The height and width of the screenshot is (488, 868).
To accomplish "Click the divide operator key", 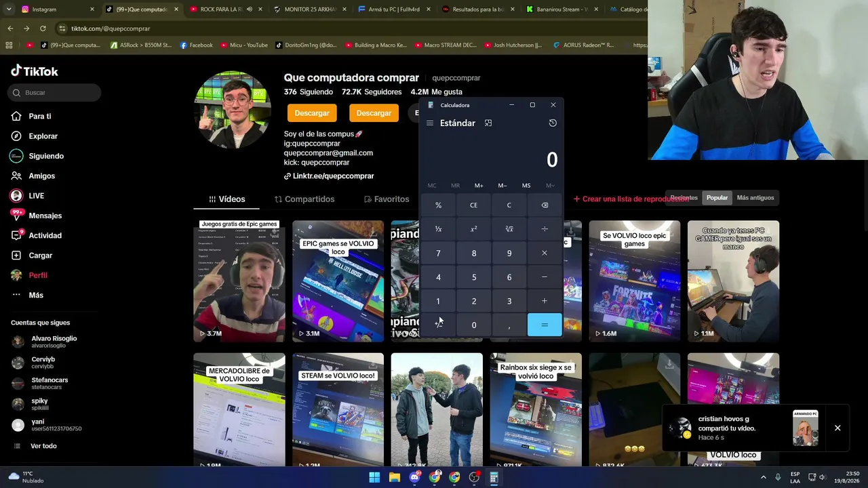I will (x=545, y=229).
